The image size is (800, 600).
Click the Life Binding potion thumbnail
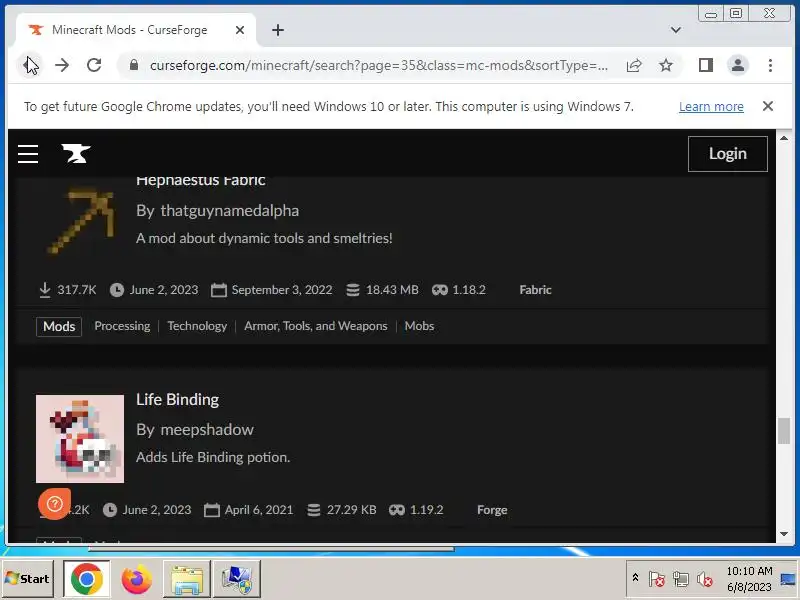pyautogui.click(x=80, y=438)
